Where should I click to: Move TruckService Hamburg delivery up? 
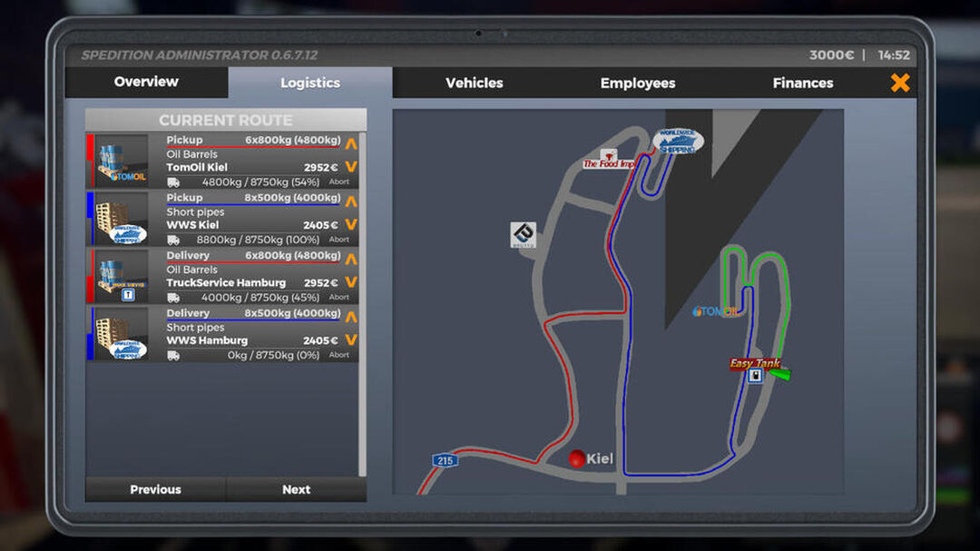coord(351,259)
